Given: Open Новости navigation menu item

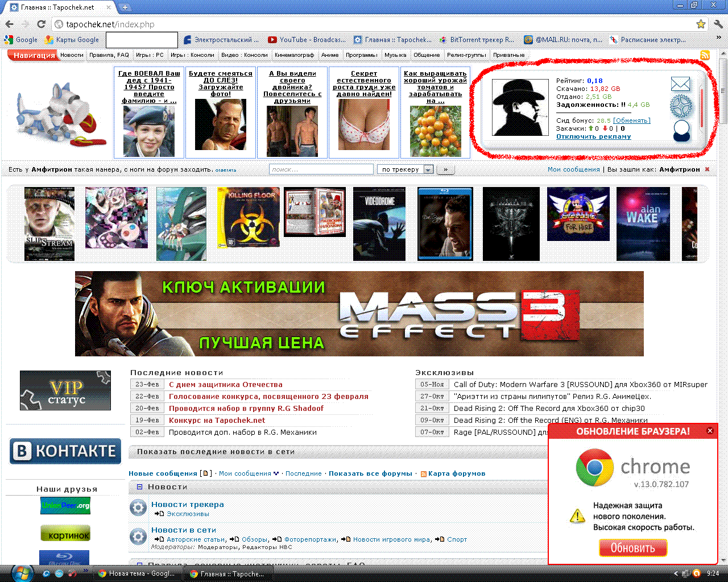Looking at the screenshot, I should click(72, 55).
